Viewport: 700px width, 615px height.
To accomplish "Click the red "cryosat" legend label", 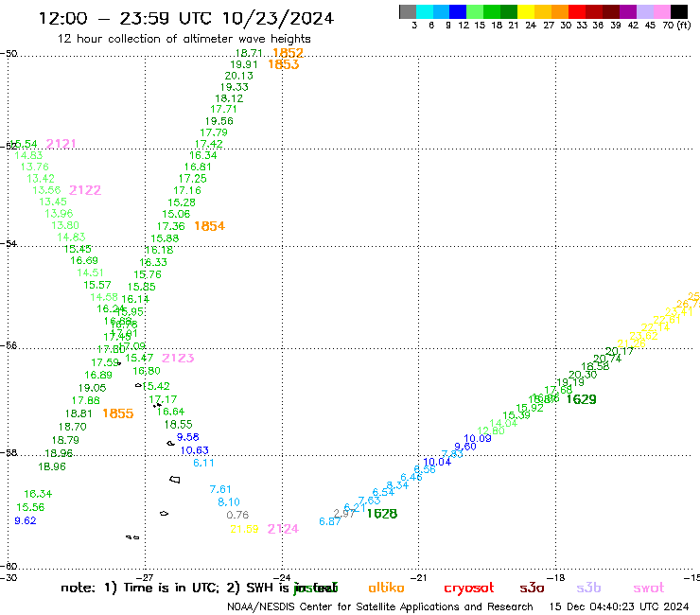I will (x=469, y=588).
